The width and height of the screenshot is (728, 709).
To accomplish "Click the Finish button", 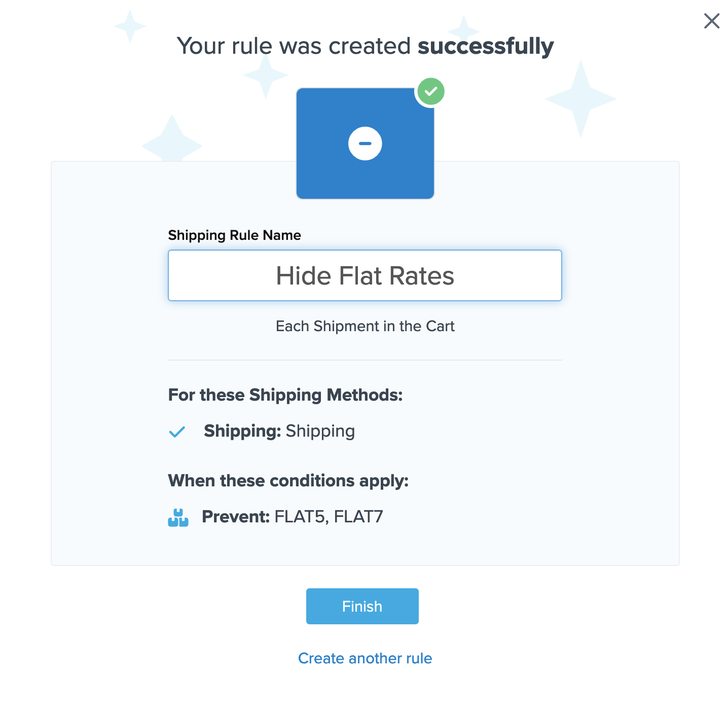I will 362,606.
